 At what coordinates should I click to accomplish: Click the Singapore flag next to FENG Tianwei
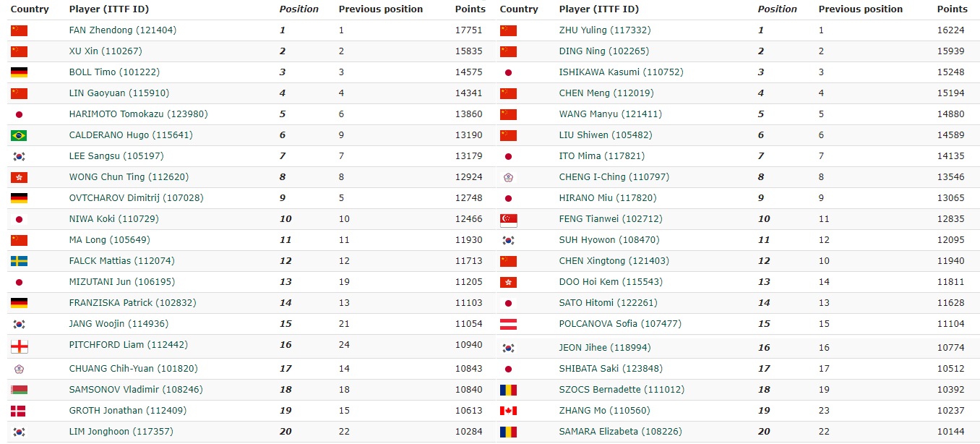coord(508,219)
